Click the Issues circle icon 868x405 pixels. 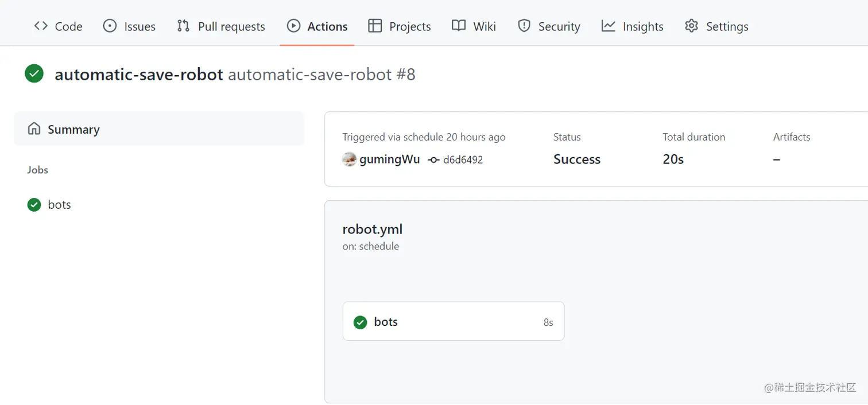coord(110,26)
